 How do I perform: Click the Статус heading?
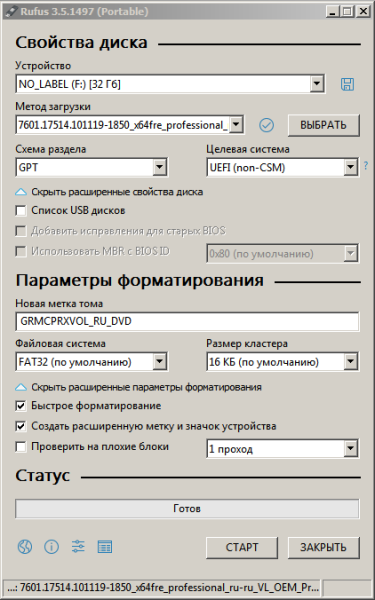42,475
